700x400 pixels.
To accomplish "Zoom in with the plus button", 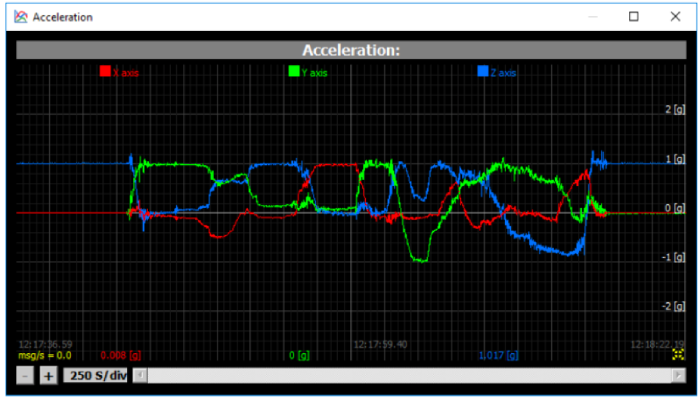I will point(48,376).
